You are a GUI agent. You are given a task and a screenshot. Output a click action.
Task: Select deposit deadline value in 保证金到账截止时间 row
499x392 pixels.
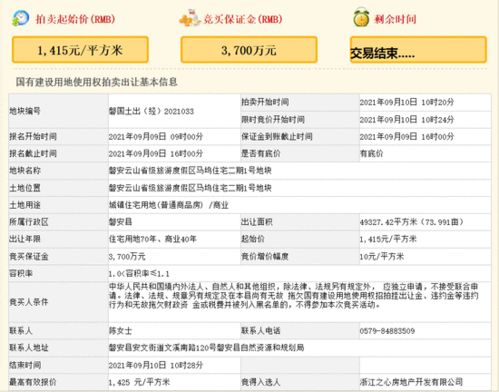(x=407, y=137)
